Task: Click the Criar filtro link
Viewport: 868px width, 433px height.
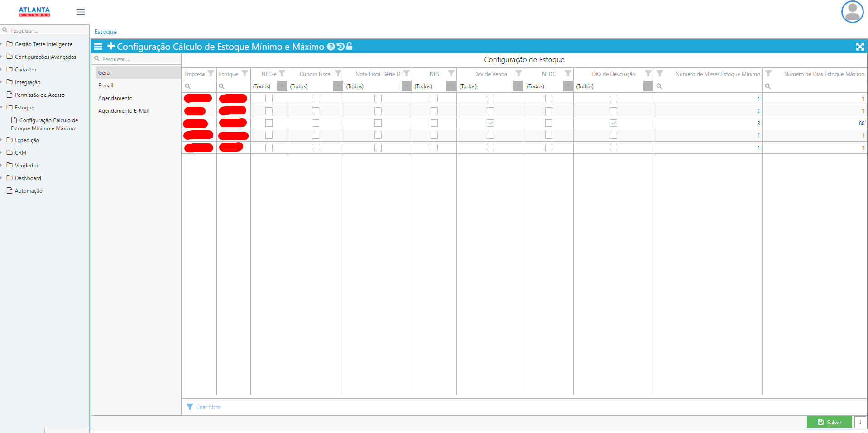Action: tap(208, 407)
